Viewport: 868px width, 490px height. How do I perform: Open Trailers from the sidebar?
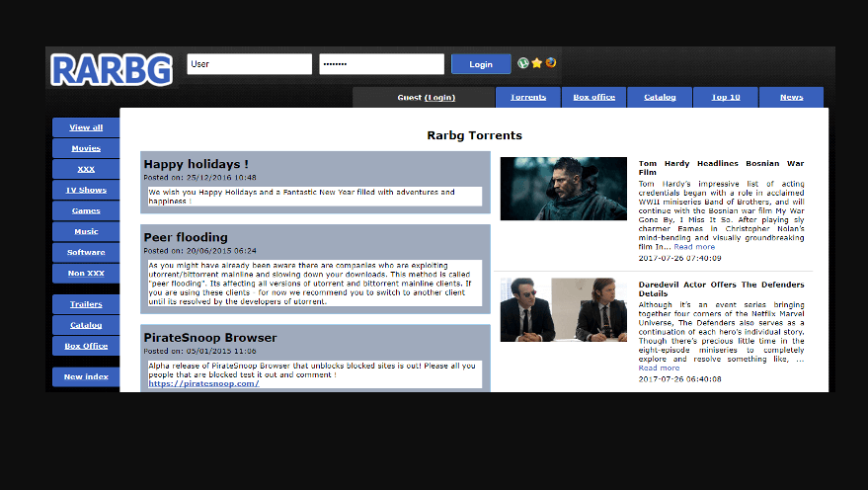coord(86,304)
